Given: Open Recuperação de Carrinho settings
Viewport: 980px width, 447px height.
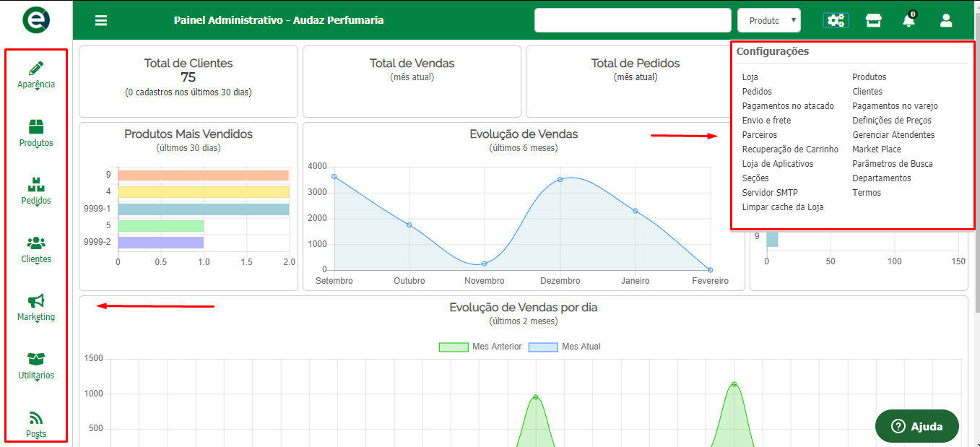Looking at the screenshot, I should pyautogui.click(x=791, y=149).
